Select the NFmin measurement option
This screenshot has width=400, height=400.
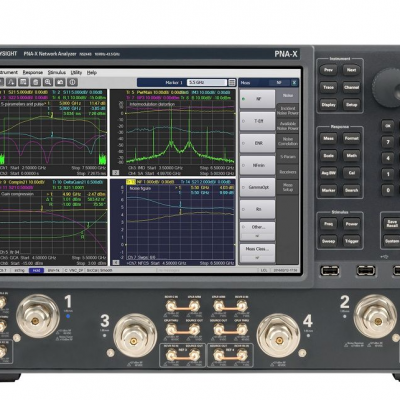coord(257,165)
